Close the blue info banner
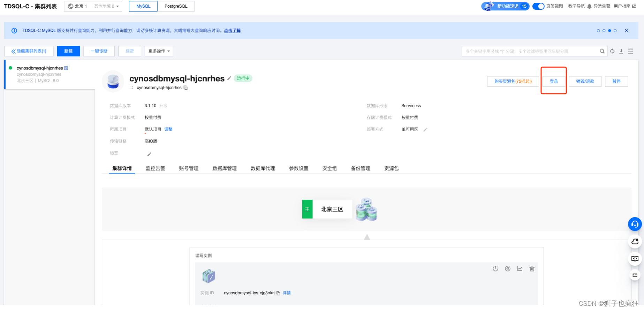This screenshot has height=310, width=644. tap(627, 31)
